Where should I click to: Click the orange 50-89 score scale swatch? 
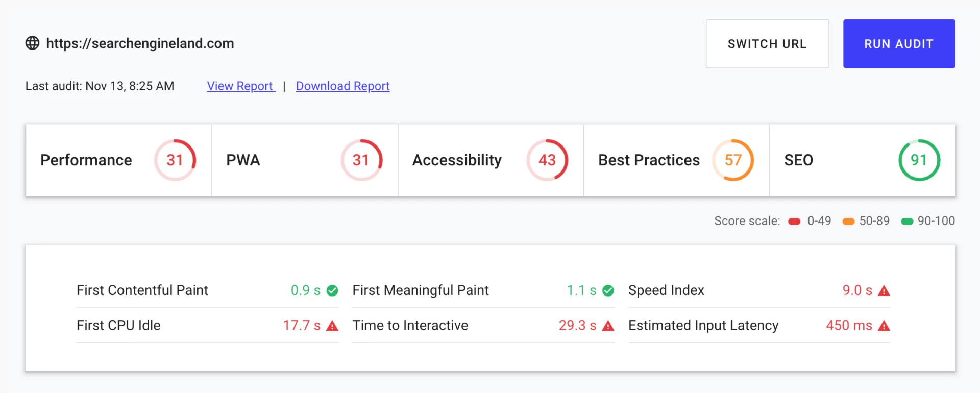848,222
